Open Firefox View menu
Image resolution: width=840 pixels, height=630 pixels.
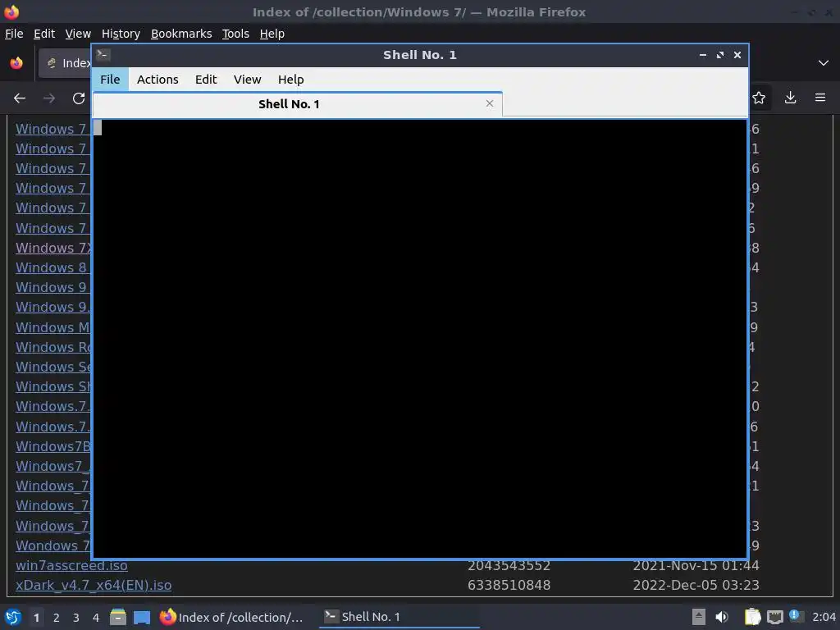[x=78, y=34]
